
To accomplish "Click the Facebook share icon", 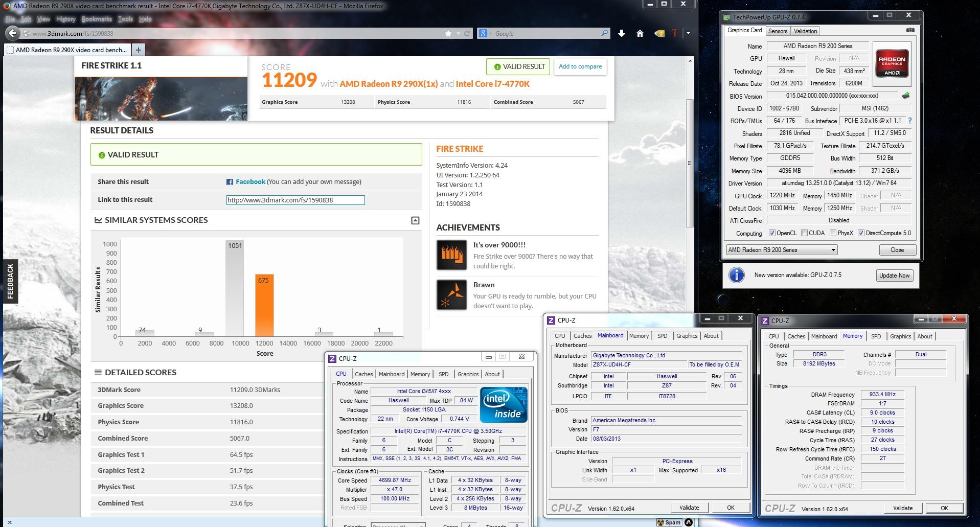I will coord(230,182).
